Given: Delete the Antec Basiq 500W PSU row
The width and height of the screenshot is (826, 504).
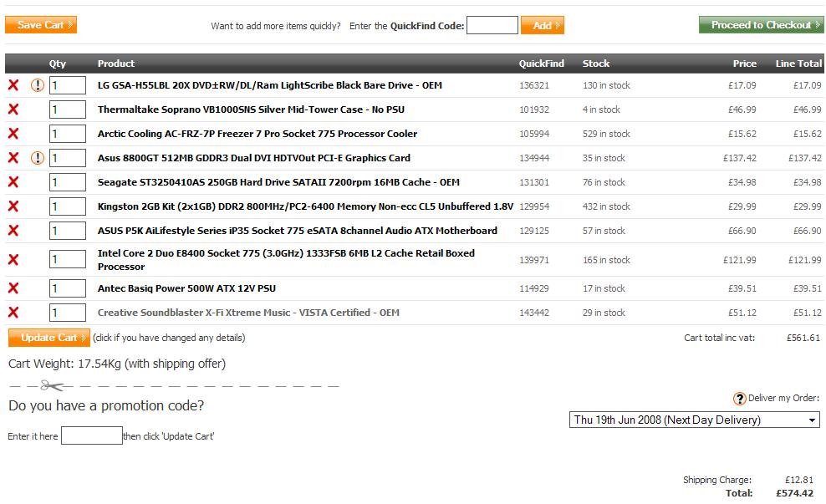Looking at the screenshot, I should tap(13, 288).
